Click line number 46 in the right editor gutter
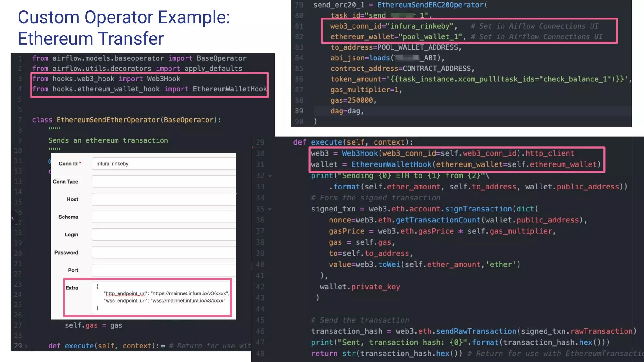Image resolution: width=644 pixels, height=362 pixels. (x=260, y=331)
